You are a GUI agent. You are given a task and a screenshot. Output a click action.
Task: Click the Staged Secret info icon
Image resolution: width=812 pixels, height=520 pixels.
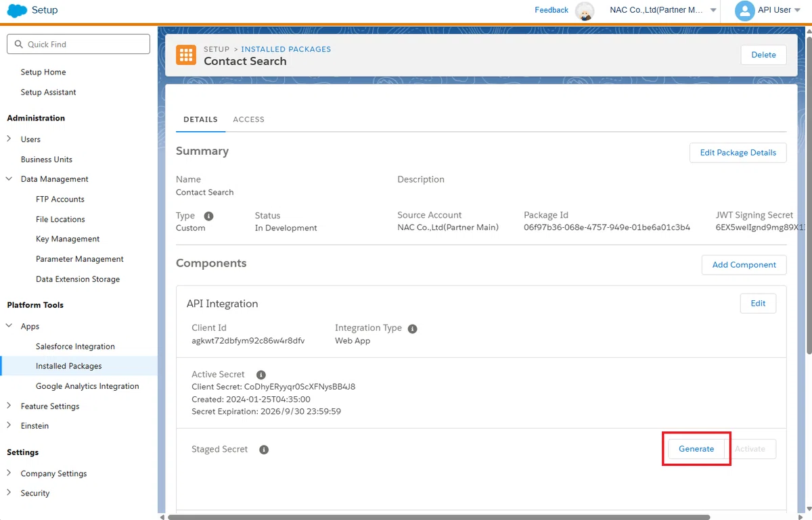point(264,450)
